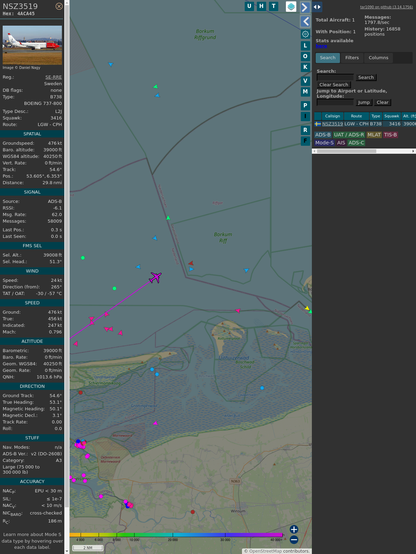Open the SE-RRE registration link
The image size is (416, 554).
pyautogui.click(x=53, y=77)
